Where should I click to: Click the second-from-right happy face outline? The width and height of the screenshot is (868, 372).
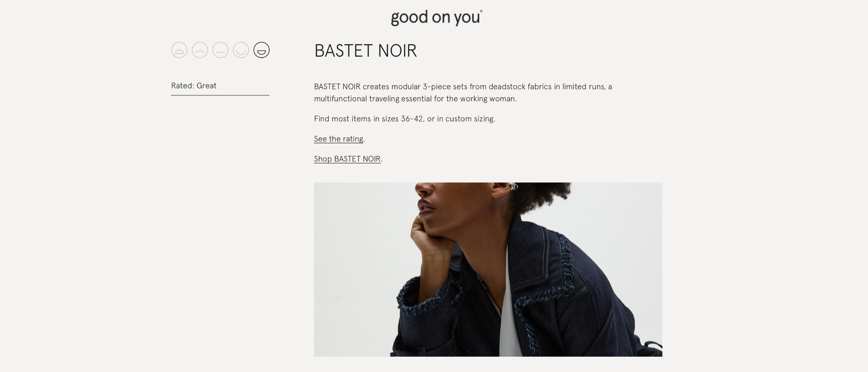[240, 50]
